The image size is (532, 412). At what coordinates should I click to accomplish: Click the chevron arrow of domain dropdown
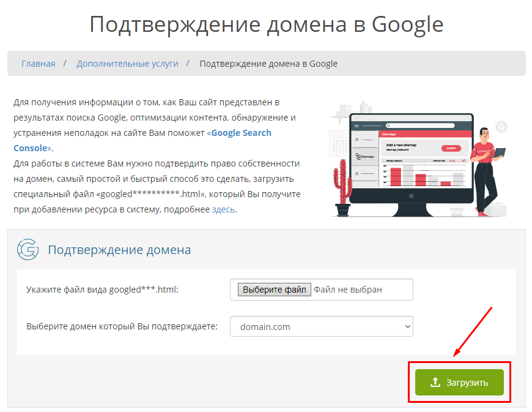tap(408, 326)
